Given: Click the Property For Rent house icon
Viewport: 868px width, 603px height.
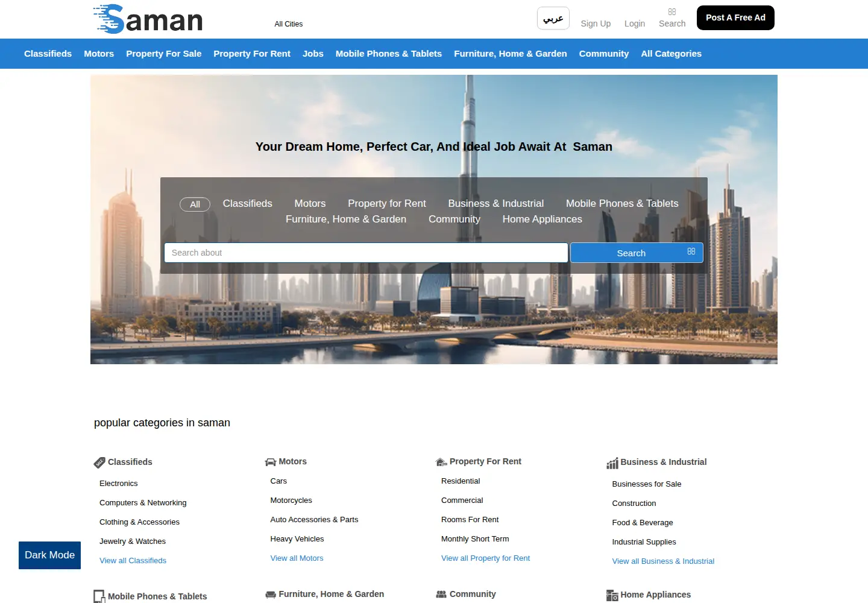Looking at the screenshot, I should coord(441,462).
